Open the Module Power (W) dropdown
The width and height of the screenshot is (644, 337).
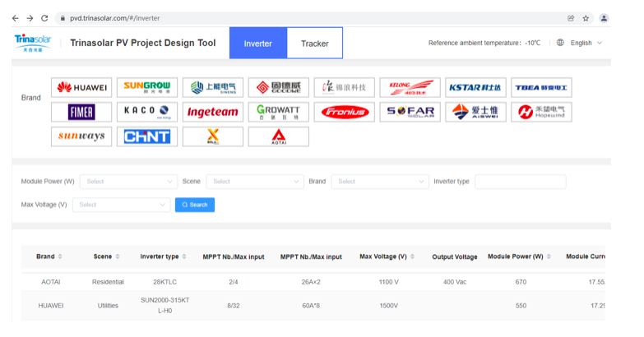click(128, 182)
